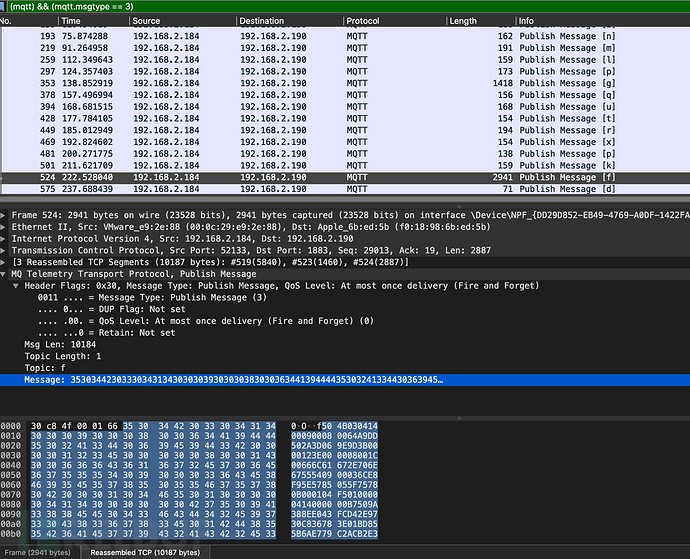The height and width of the screenshot is (559, 690).
Task: Collapse MQ Telemetry Transport Protocol node
Action: [x=3, y=274]
